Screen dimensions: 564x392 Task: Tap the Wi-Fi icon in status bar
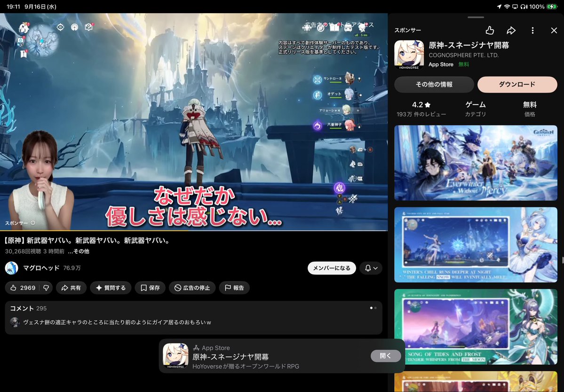click(507, 7)
